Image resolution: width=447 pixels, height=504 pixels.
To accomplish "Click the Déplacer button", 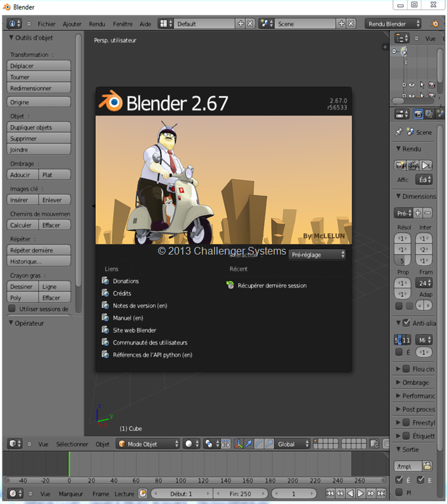I will 39,65.
